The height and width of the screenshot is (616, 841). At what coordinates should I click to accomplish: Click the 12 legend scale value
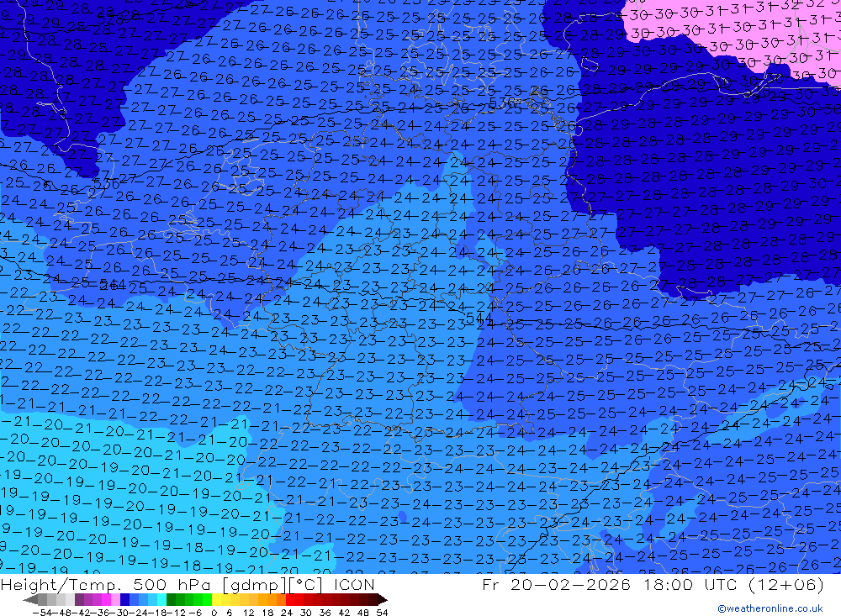[248, 613]
